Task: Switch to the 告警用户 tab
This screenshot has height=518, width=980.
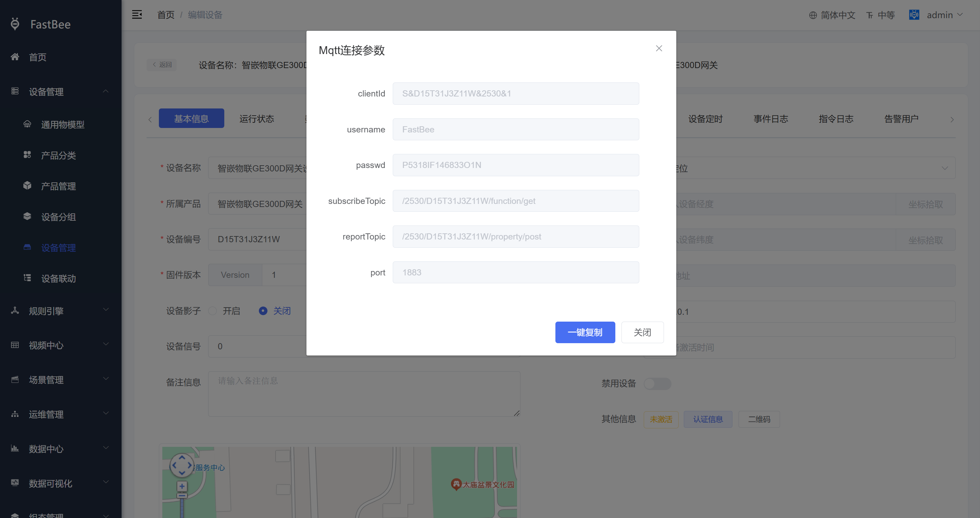Action: click(x=901, y=119)
